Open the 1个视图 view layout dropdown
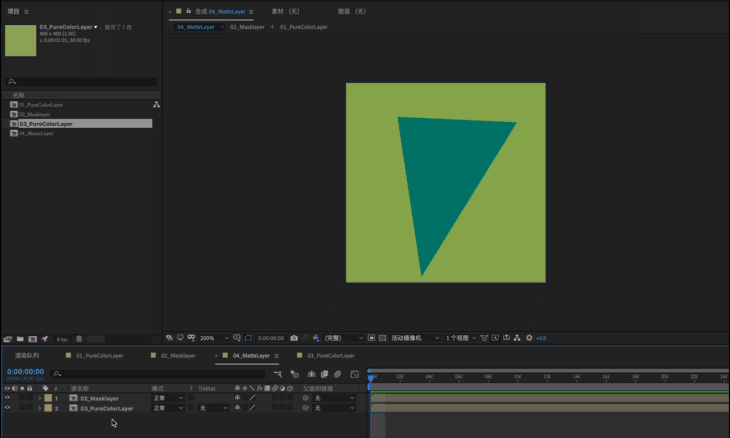Viewport: 730px width, 438px height. click(x=461, y=338)
